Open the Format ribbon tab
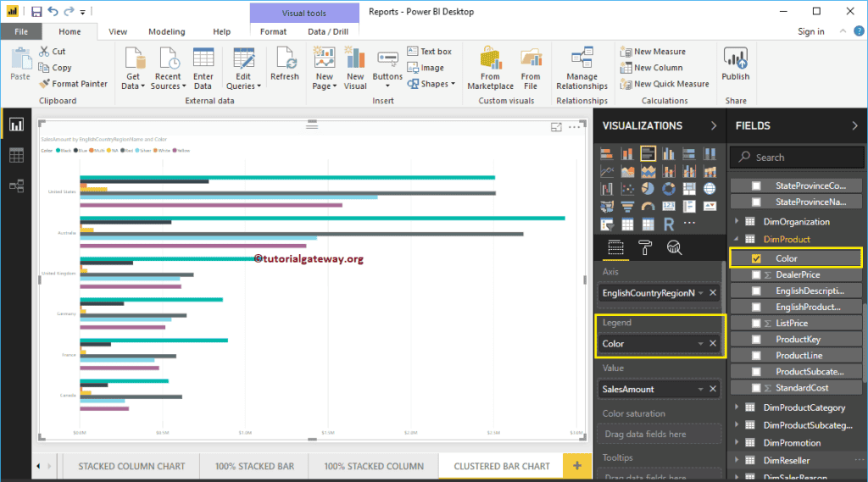This screenshot has height=482, width=868. tap(274, 31)
